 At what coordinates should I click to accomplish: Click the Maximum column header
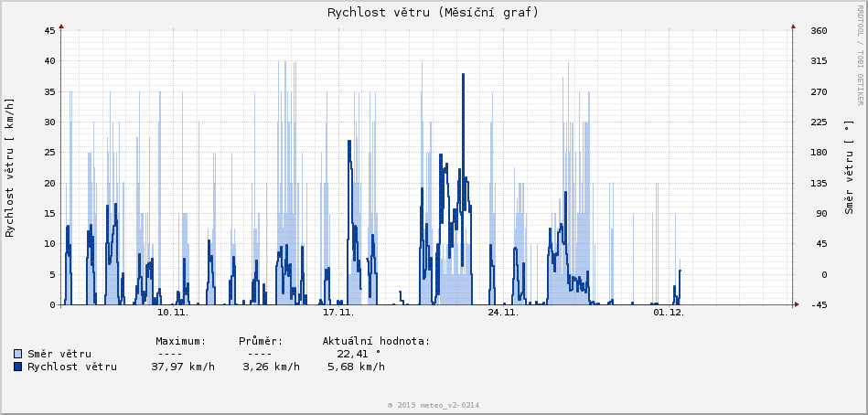[181, 341]
